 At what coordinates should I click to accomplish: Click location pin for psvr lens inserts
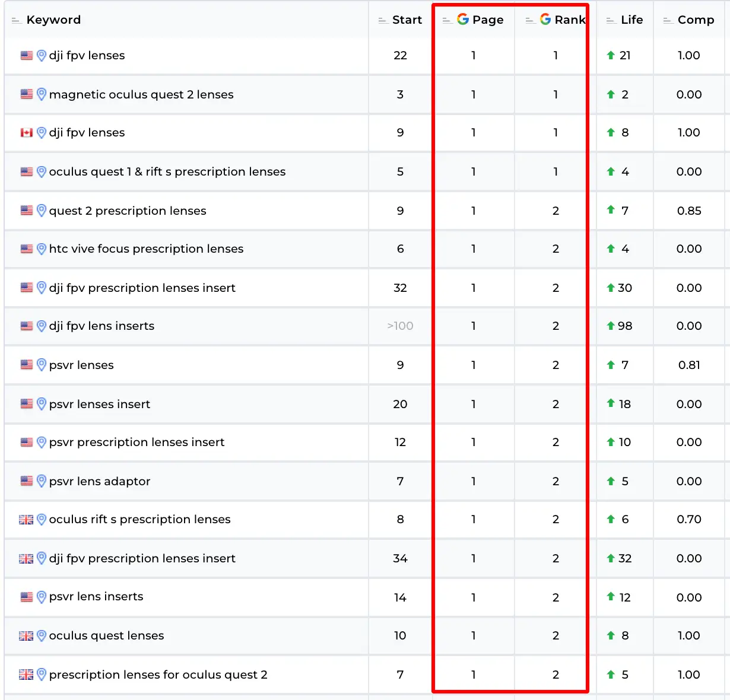(42, 597)
